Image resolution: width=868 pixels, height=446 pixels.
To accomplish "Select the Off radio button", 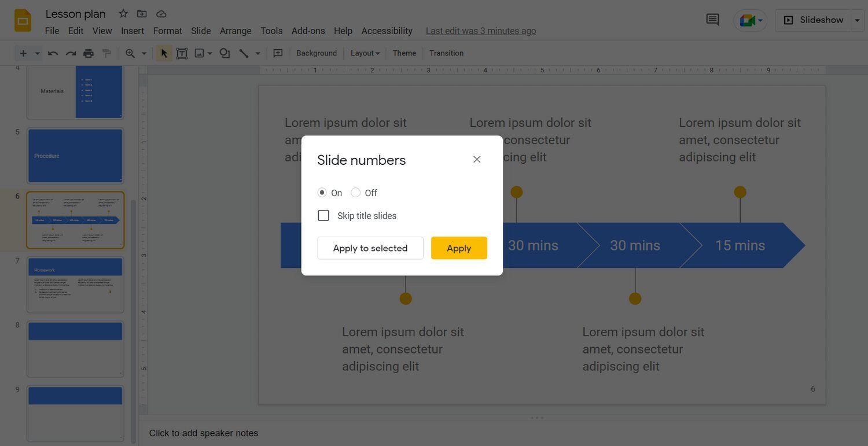I will (x=356, y=193).
